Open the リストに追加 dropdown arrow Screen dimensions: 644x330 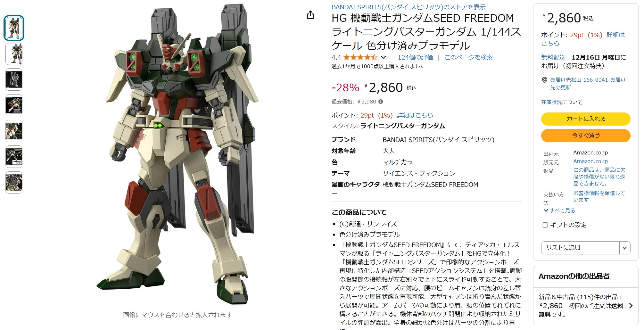(624, 248)
